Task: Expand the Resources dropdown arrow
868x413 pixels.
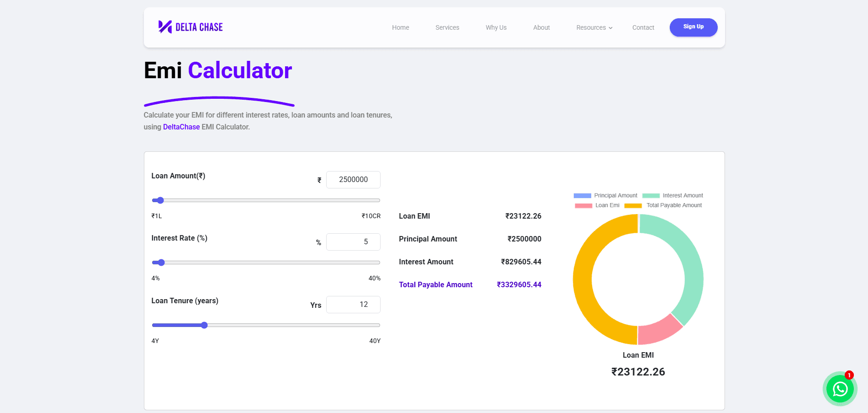Action: 610,28
